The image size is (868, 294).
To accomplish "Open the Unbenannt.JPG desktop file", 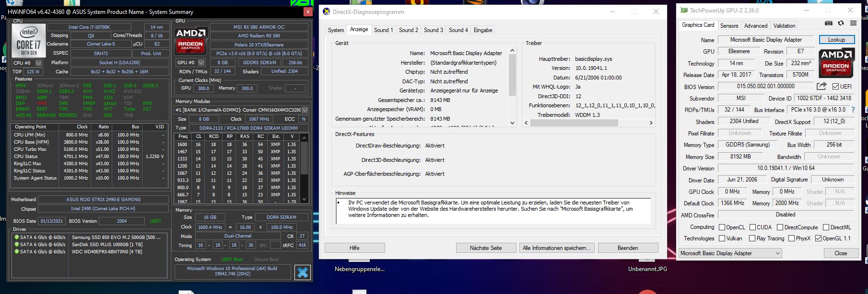I will (647, 269).
